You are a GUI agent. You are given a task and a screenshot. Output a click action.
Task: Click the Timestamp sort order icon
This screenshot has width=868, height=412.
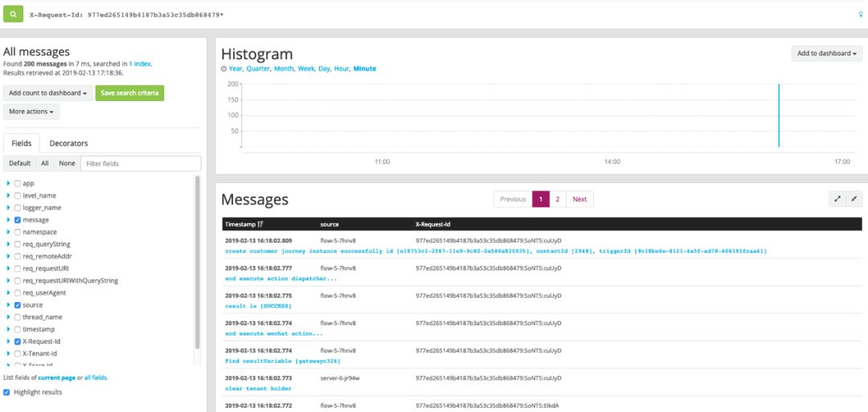pos(260,225)
